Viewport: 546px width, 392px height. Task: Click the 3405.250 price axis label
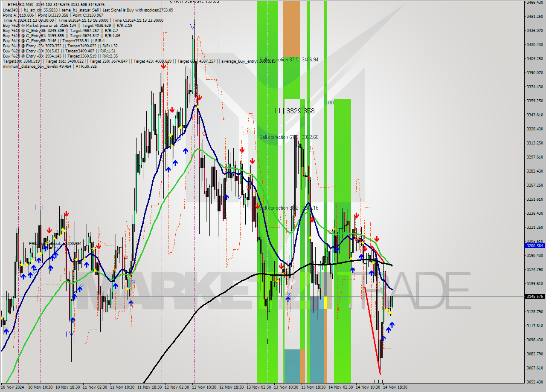click(x=534, y=58)
